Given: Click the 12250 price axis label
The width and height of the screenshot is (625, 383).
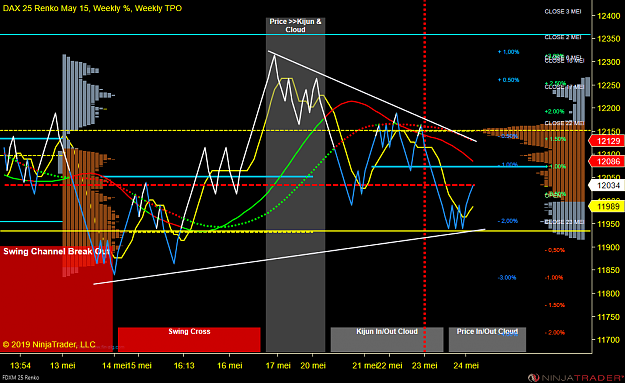Looking at the screenshot, I should tap(609, 85).
